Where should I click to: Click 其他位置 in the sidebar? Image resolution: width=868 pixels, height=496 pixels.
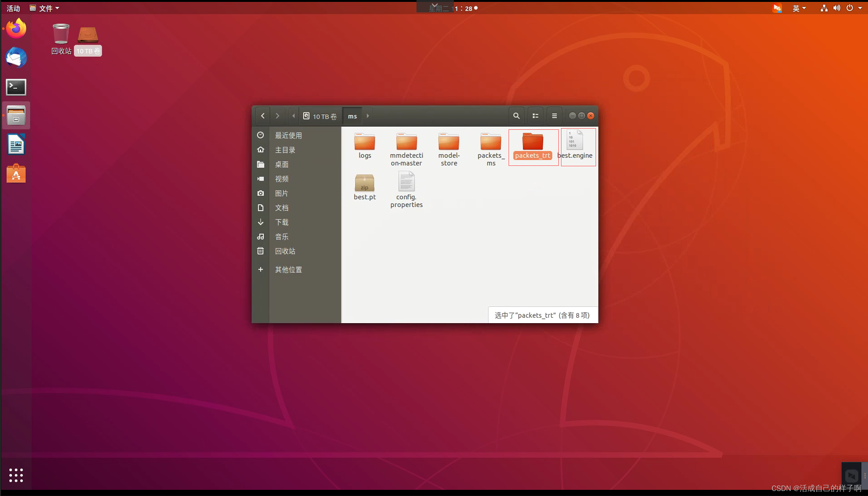click(x=288, y=270)
